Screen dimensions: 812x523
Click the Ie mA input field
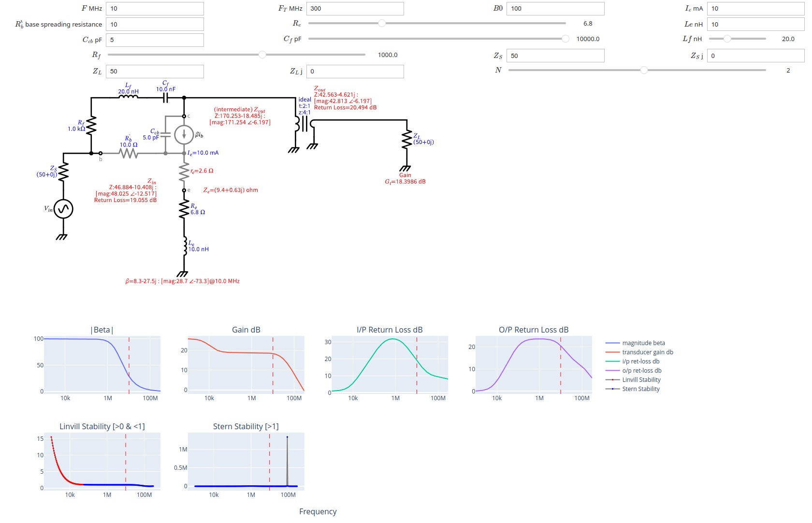(x=756, y=9)
